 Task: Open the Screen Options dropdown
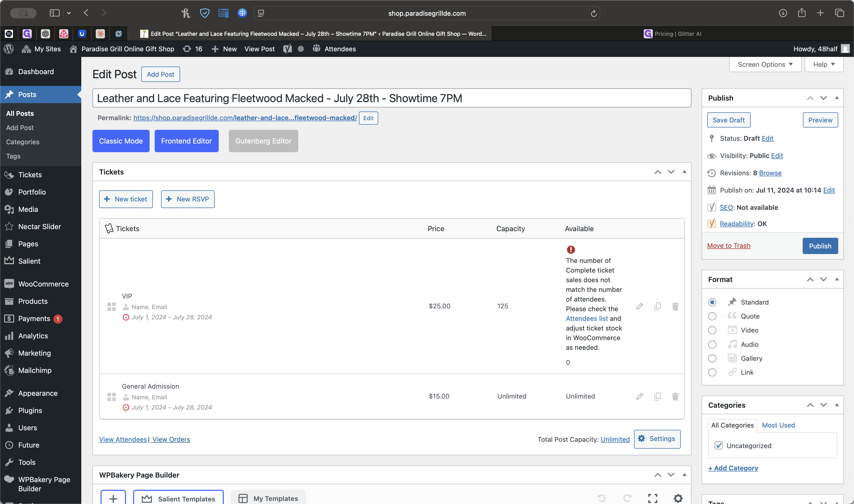point(765,65)
